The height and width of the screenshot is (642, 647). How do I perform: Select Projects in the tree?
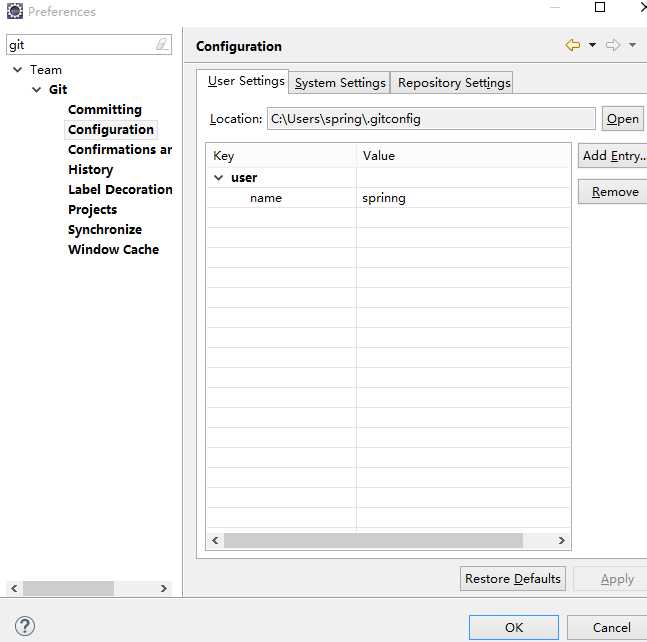click(92, 210)
